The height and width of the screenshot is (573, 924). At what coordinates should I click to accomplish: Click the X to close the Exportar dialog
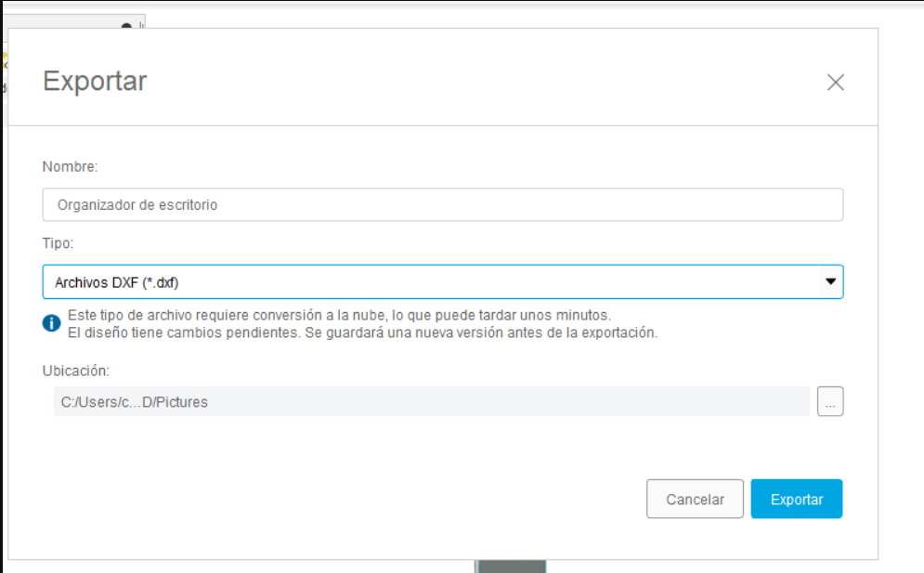[835, 82]
